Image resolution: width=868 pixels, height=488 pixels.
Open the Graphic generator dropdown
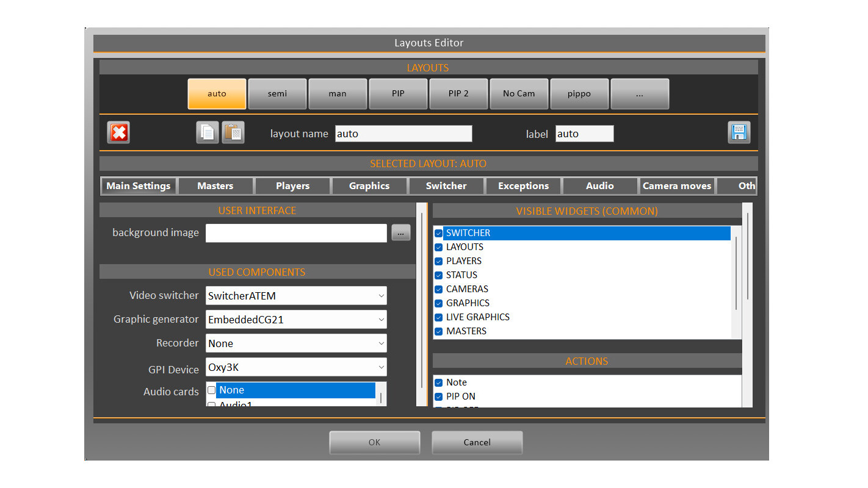296,320
